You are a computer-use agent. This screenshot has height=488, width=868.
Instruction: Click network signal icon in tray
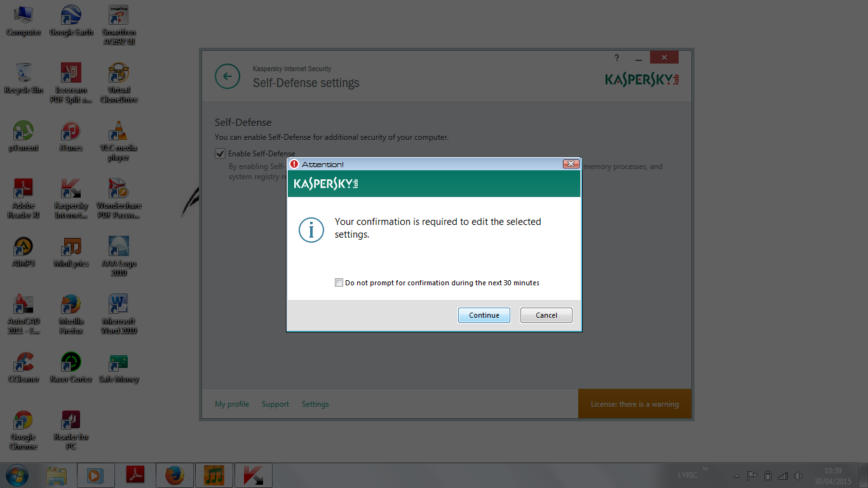[x=783, y=476]
